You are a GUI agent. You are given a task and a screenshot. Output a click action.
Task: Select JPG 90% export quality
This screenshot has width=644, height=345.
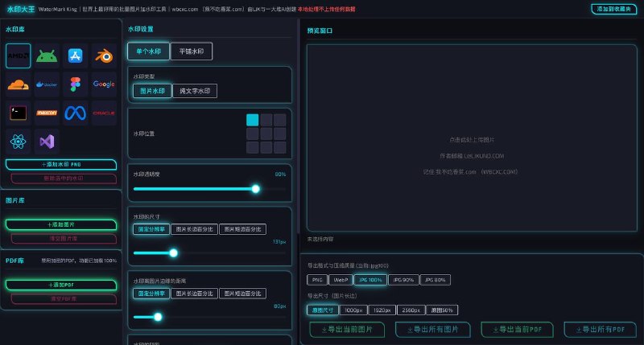pyautogui.click(x=403, y=280)
